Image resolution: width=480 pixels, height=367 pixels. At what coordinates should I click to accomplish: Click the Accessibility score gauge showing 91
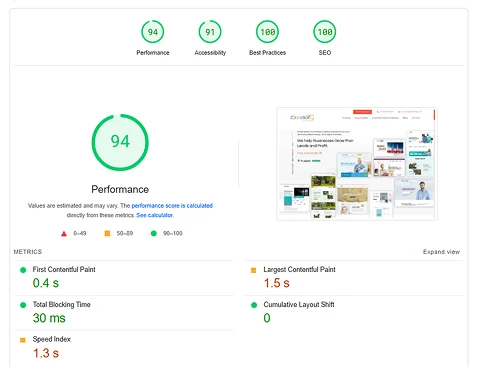tap(210, 32)
